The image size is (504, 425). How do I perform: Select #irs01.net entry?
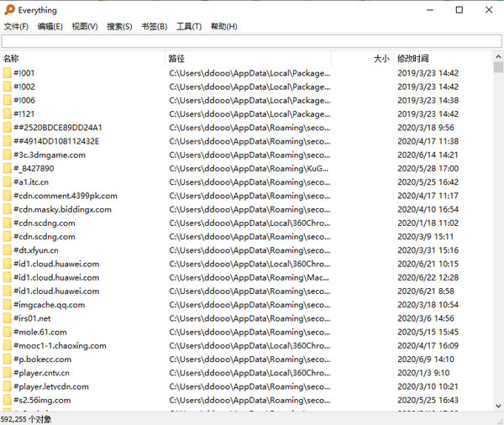[32, 318]
